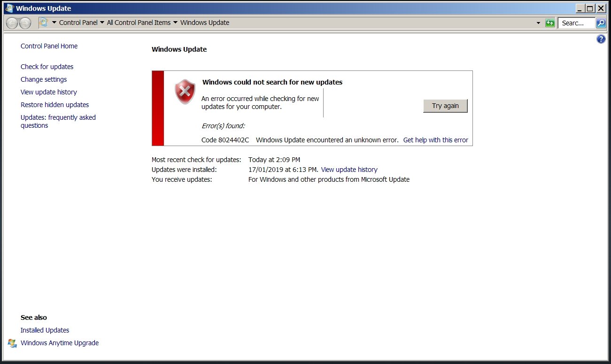The image size is (611, 364).
Task: Open help via blue question mark
Action: pos(601,39)
